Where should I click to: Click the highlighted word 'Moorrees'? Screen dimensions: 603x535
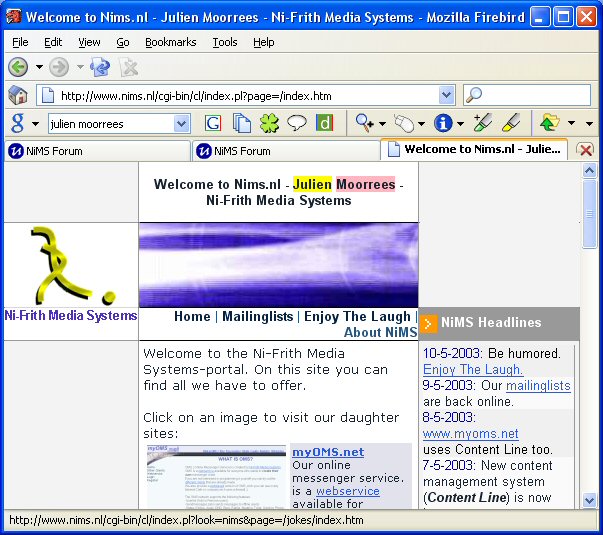(366, 184)
